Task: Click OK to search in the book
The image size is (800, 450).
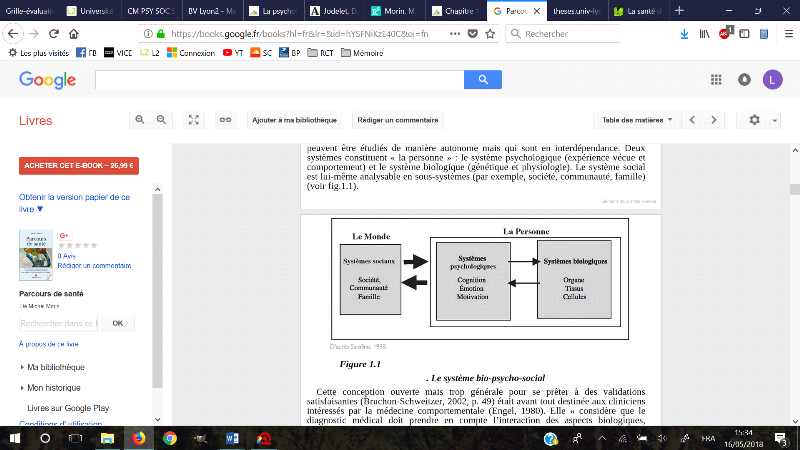Action: [117, 323]
